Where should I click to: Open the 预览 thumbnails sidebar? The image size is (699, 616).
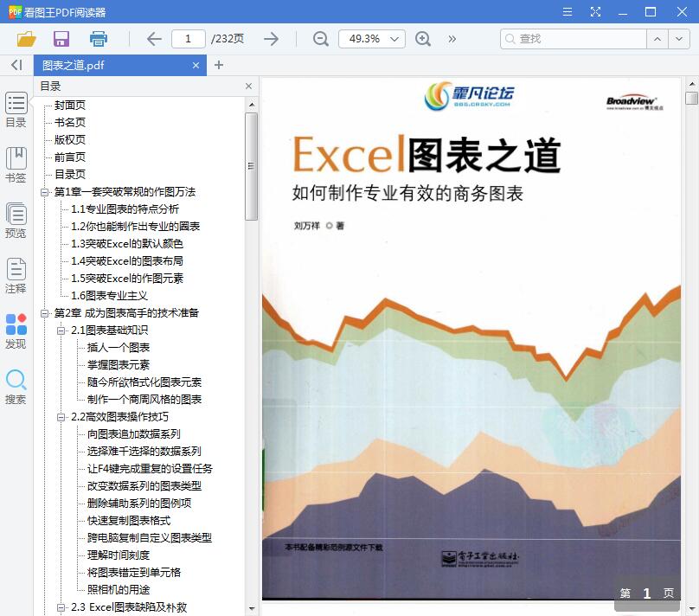16,221
